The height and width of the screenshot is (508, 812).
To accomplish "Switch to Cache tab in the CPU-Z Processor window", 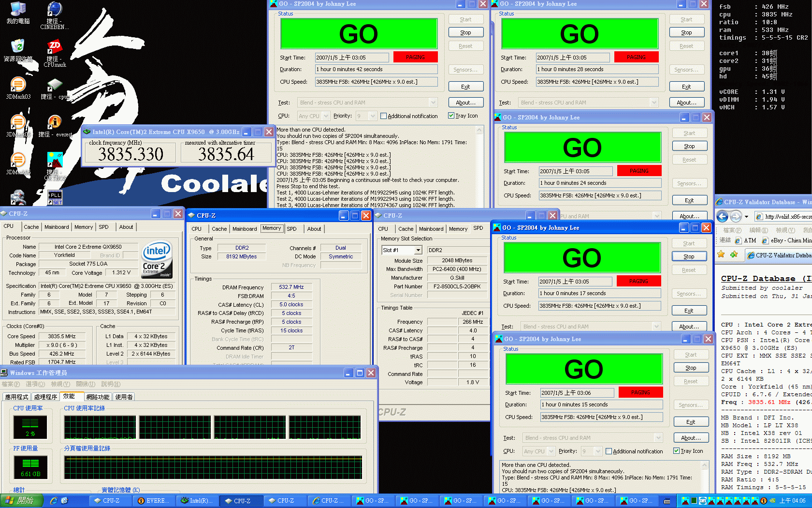I will 31,227.
